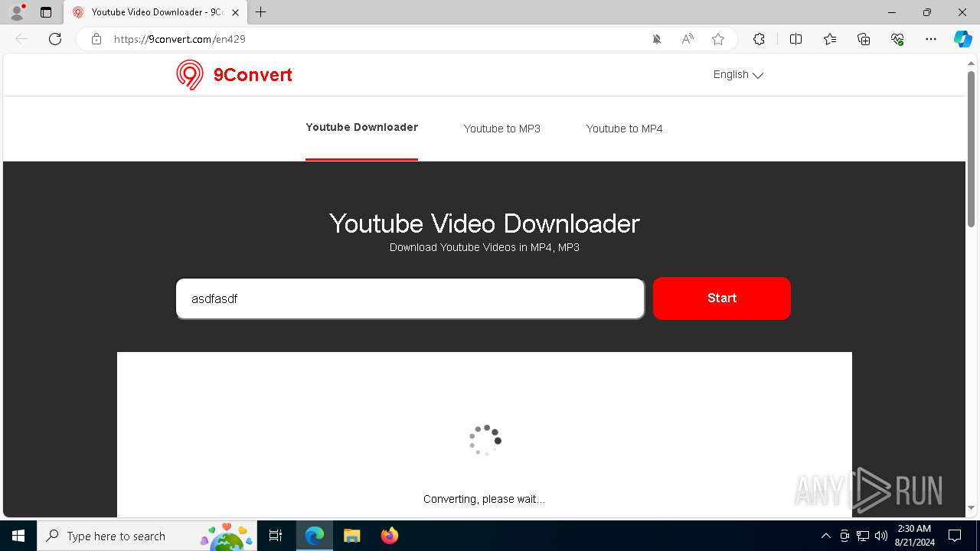Image resolution: width=980 pixels, height=551 pixels.
Task: Click 'Download Youtube Videos in MP4, MP3' text
Action: [x=485, y=247]
